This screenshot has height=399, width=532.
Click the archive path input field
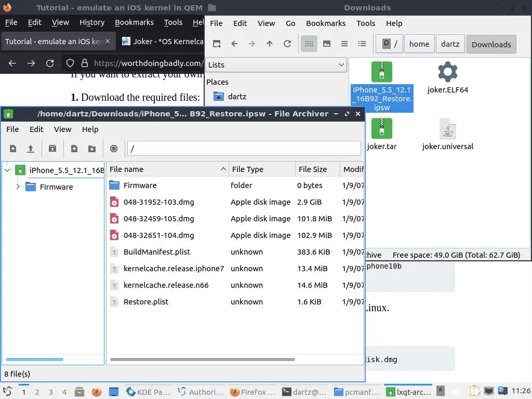pyautogui.click(x=244, y=149)
